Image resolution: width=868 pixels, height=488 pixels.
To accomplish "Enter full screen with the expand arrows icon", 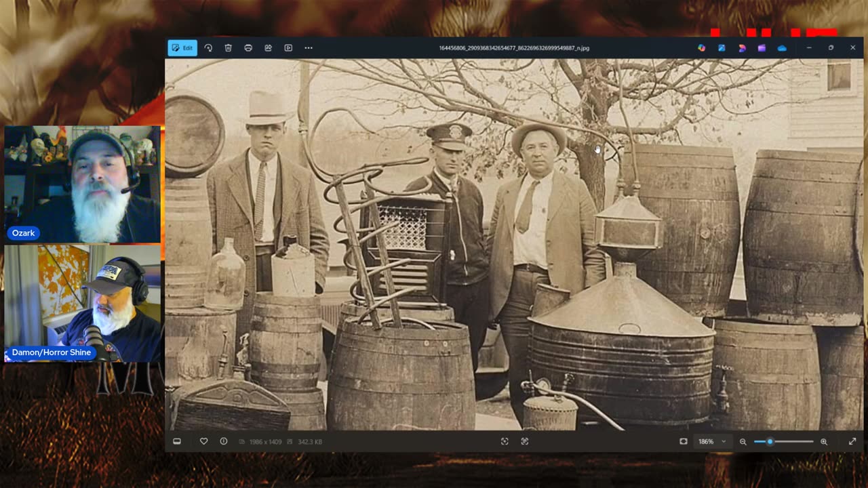I will [852, 441].
